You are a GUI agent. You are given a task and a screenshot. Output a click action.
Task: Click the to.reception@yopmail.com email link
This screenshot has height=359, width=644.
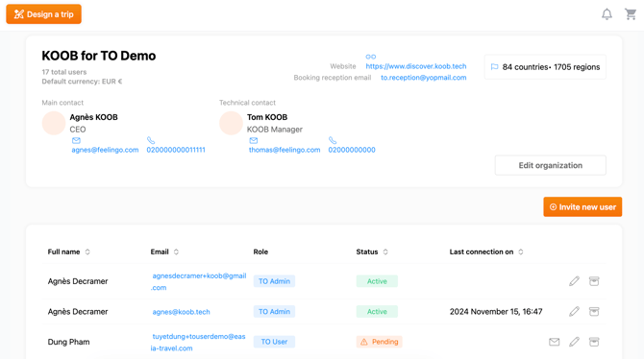tap(424, 78)
